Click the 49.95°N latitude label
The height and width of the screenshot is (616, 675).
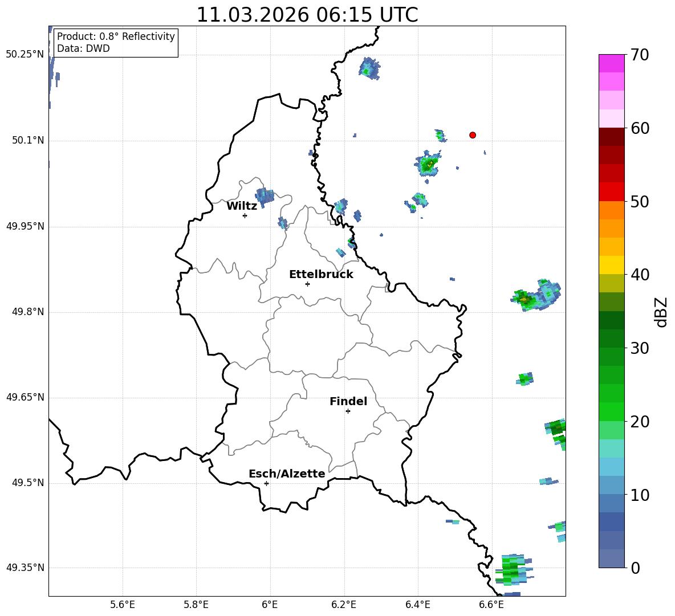click(25, 226)
